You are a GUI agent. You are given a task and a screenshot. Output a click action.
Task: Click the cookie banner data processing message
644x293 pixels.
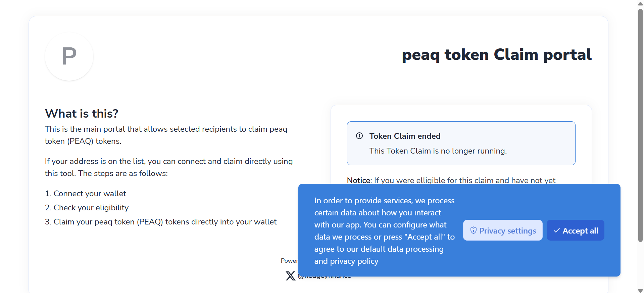pyautogui.click(x=384, y=231)
